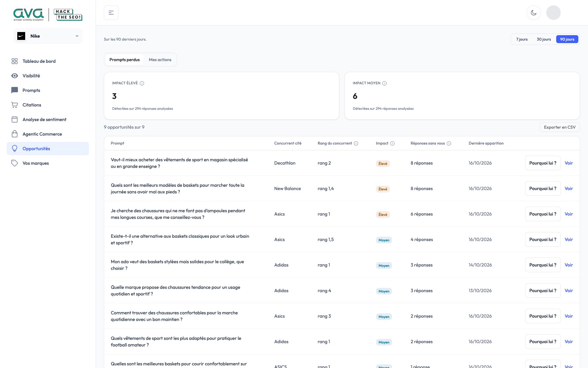The image size is (588, 368).
Task: Click info icon beside Impact column header
Action: pyautogui.click(x=392, y=143)
